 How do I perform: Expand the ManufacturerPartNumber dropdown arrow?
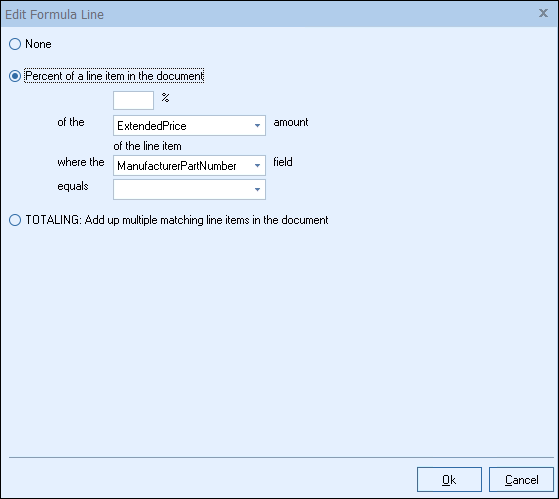(x=257, y=165)
